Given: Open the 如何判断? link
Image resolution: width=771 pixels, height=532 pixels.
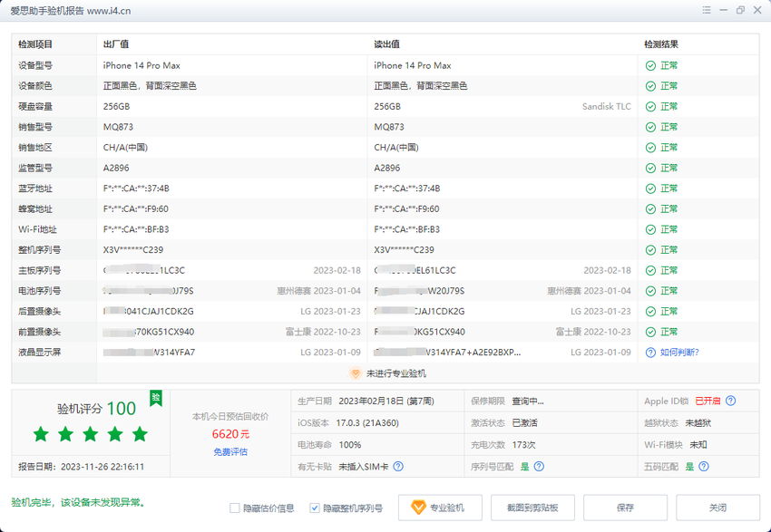Looking at the screenshot, I should 679,353.
